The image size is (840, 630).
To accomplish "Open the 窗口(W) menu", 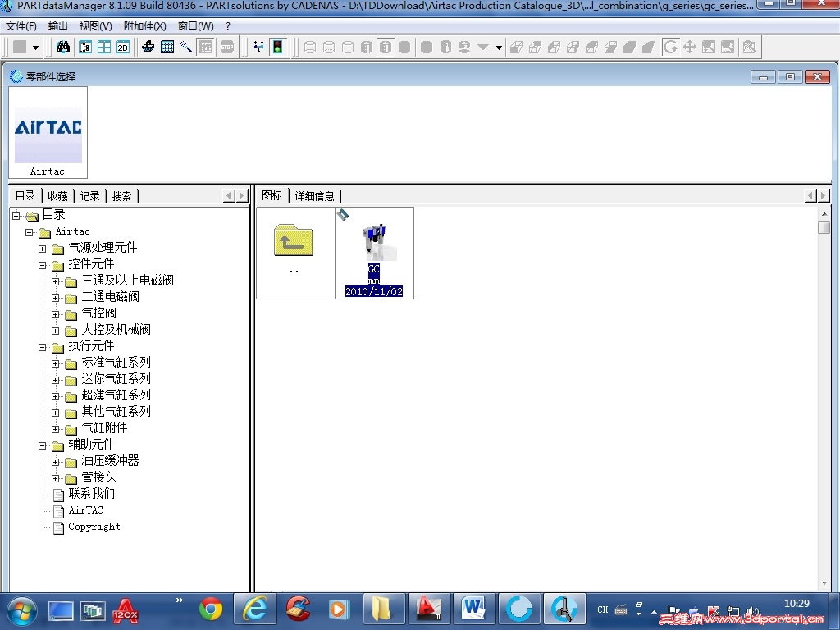I will 195,25.
